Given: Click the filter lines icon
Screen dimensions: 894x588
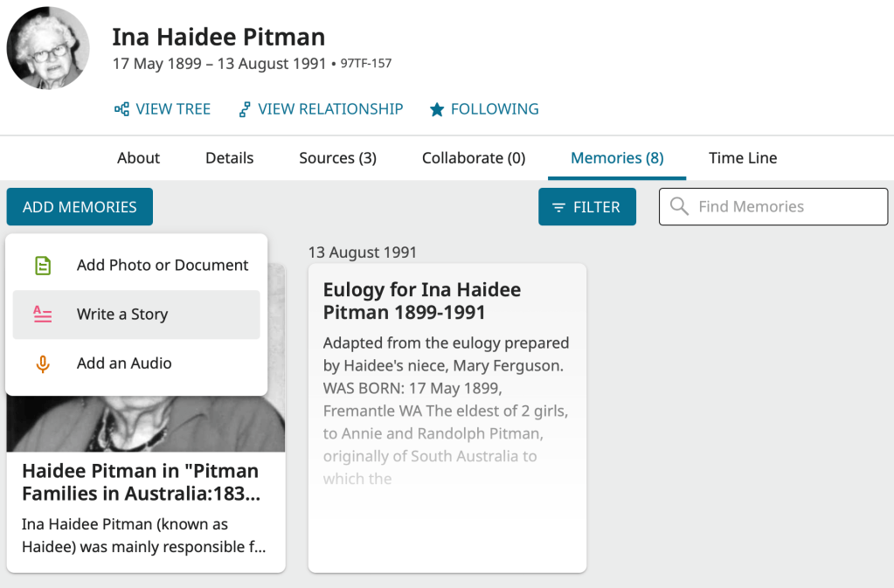Looking at the screenshot, I should [x=558, y=207].
